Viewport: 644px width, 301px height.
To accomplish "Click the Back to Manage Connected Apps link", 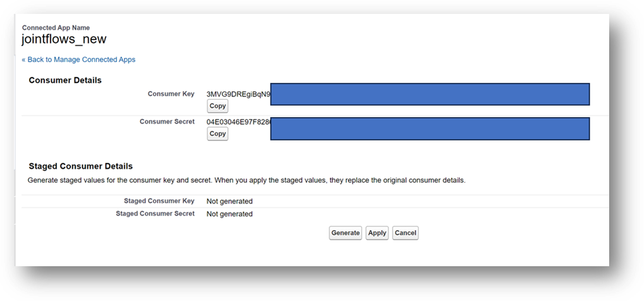I will point(79,59).
